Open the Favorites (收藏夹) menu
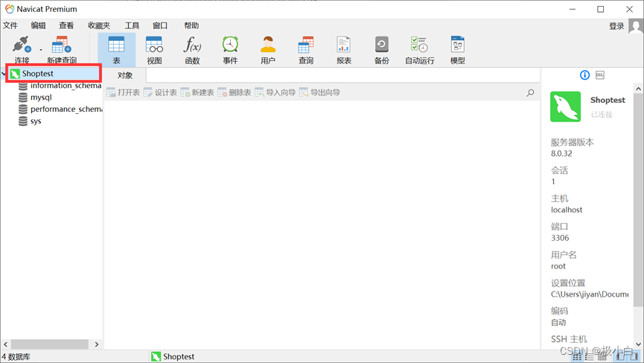The width and height of the screenshot is (644, 363). click(99, 25)
